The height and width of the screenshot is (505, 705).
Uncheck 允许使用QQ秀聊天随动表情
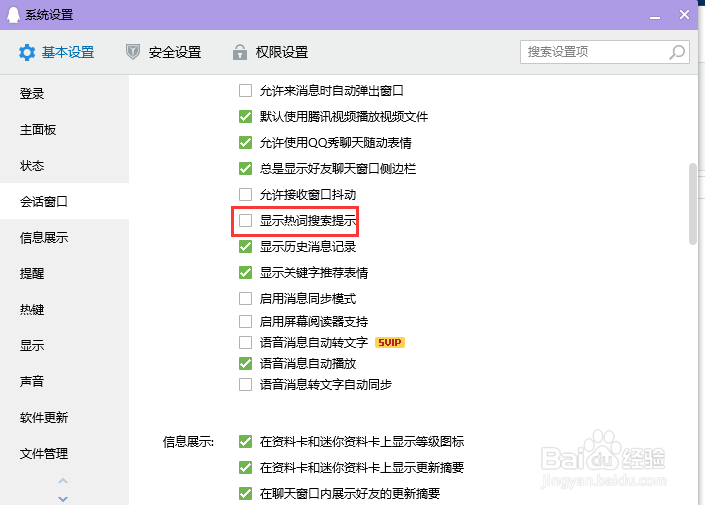tap(245, 143)
